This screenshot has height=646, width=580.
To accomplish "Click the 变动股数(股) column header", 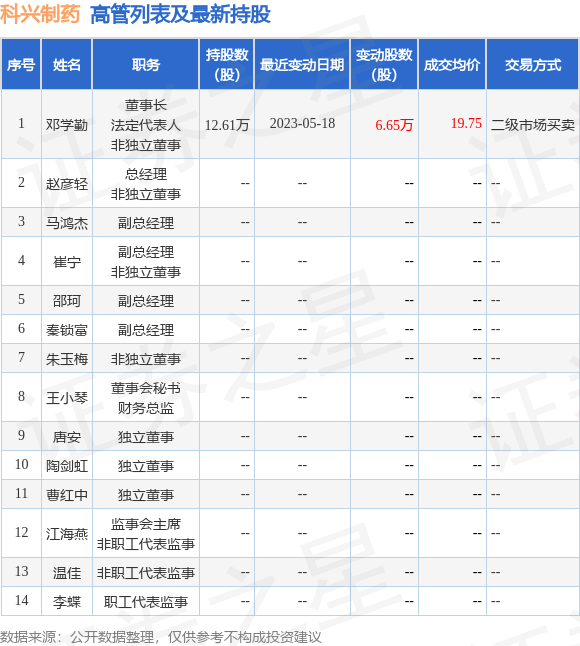I will 384,65.
